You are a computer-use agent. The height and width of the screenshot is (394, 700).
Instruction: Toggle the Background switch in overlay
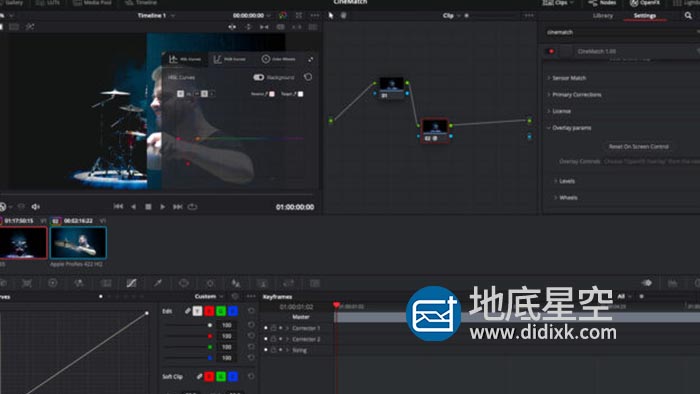[x=258, y=77]
